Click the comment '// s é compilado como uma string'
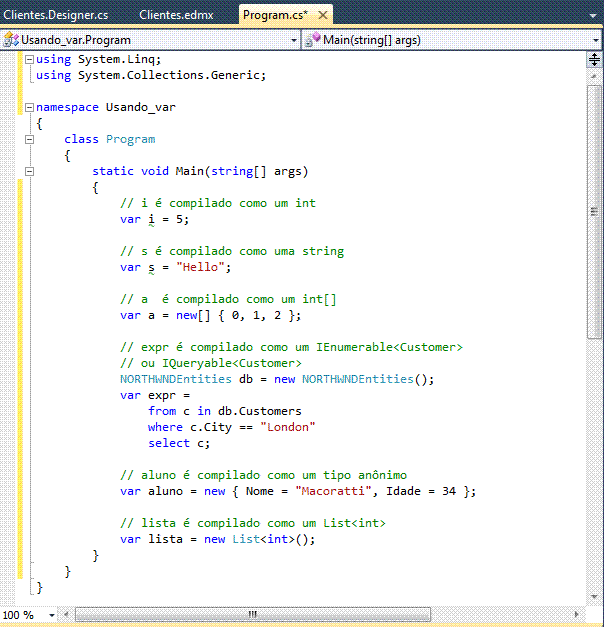This screenshot has width=604, height=627. (x=232, y=252)
